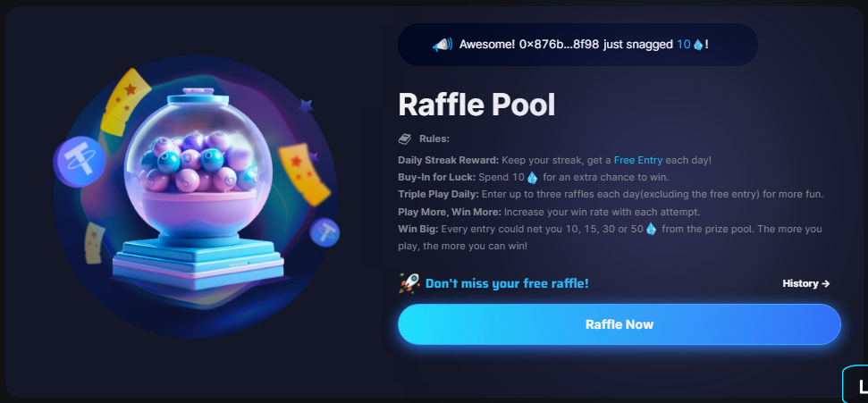The width and height of the screenshot is (868, 403).
Task: Click the droplet icon after '30 or 50'
Action: (651, 229)
